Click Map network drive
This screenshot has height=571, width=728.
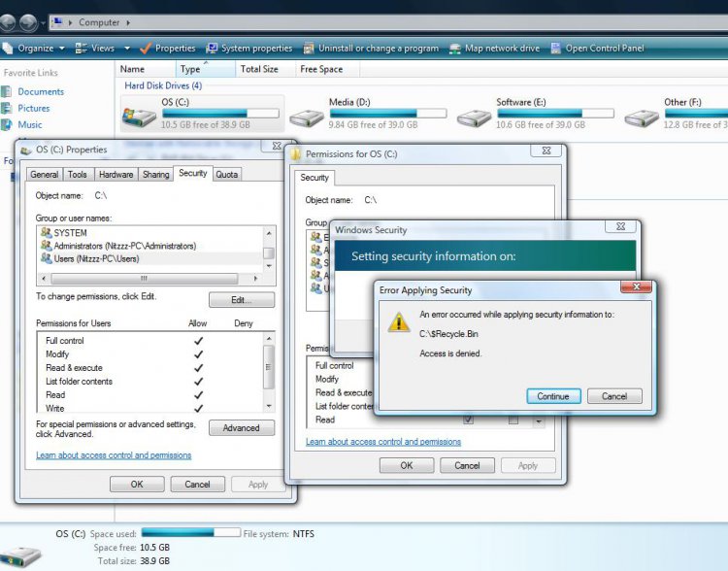494,48
